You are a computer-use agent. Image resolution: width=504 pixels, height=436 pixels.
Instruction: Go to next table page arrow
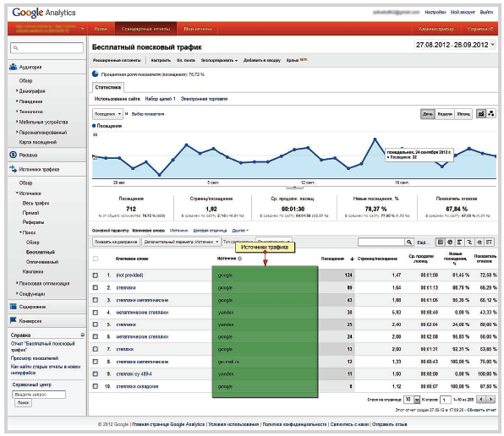[490, 400]
